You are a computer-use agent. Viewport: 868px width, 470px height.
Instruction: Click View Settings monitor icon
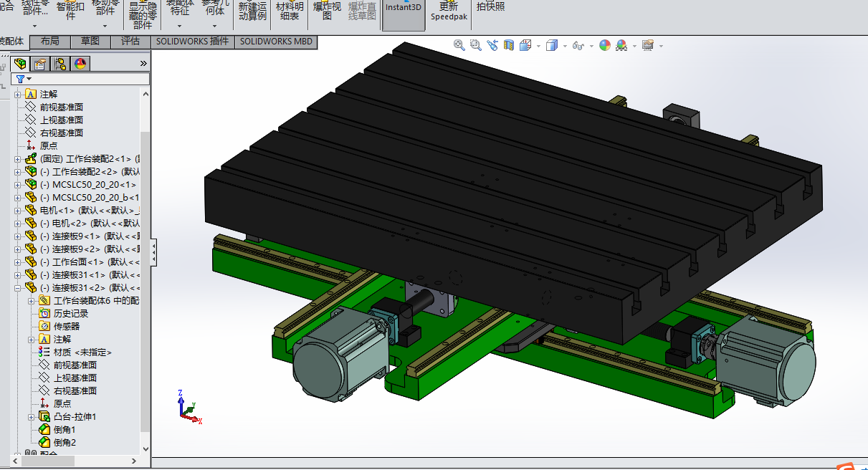pyautogui.click(x=648, y=45)
